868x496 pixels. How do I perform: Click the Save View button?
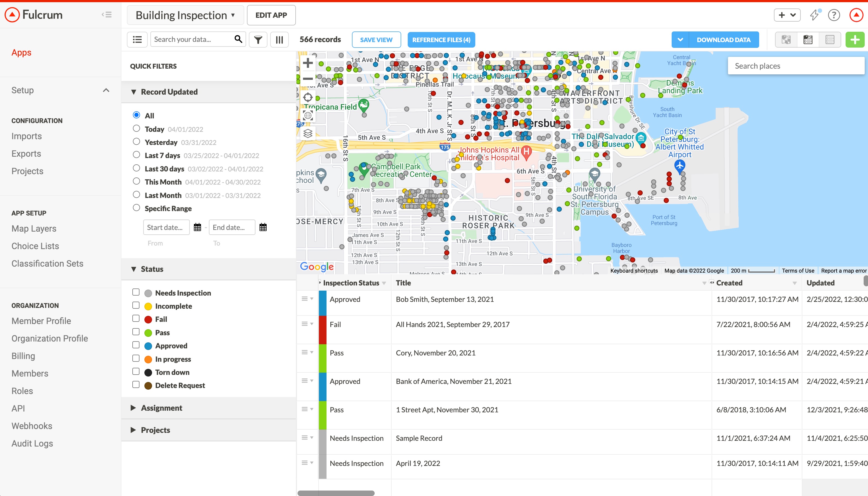[x=376, y=40]
